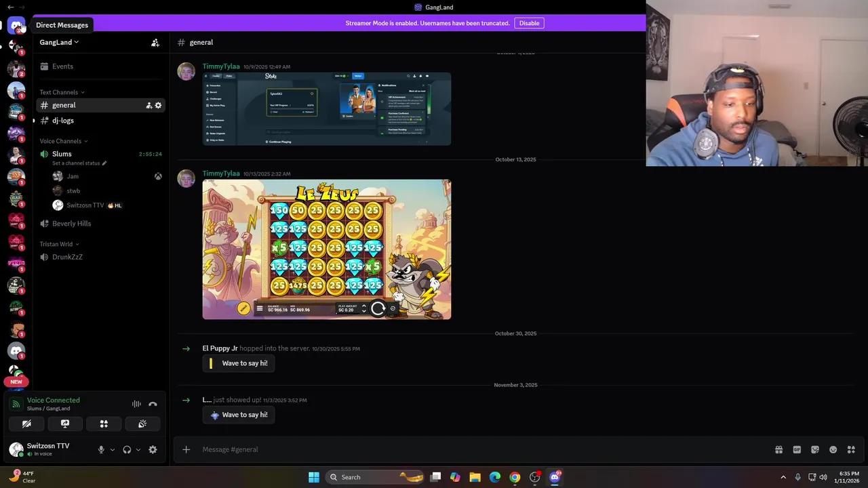Image resolution: width=868 pixels, height=488 pixels.
Task: Collapse the Text Channels category
Action: [62, 92]
